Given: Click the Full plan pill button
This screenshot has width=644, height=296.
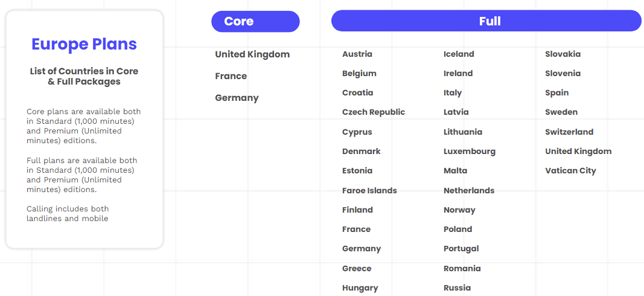Looking at the screenshot, I should 486,21.
